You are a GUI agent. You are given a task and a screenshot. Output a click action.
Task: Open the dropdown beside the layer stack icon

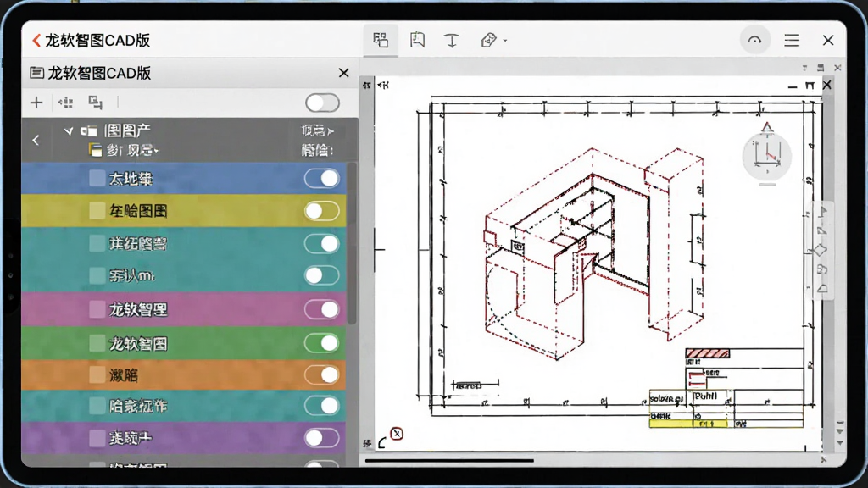coord(157,151)
